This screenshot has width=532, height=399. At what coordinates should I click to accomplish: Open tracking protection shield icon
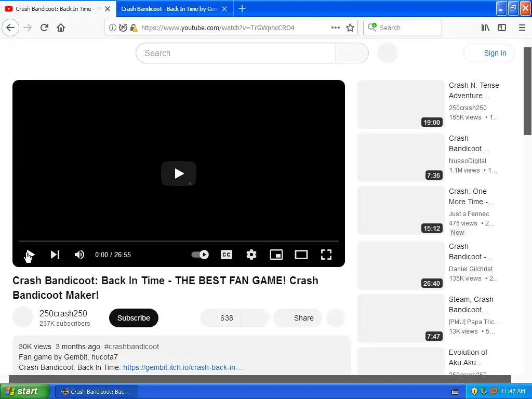123,28
